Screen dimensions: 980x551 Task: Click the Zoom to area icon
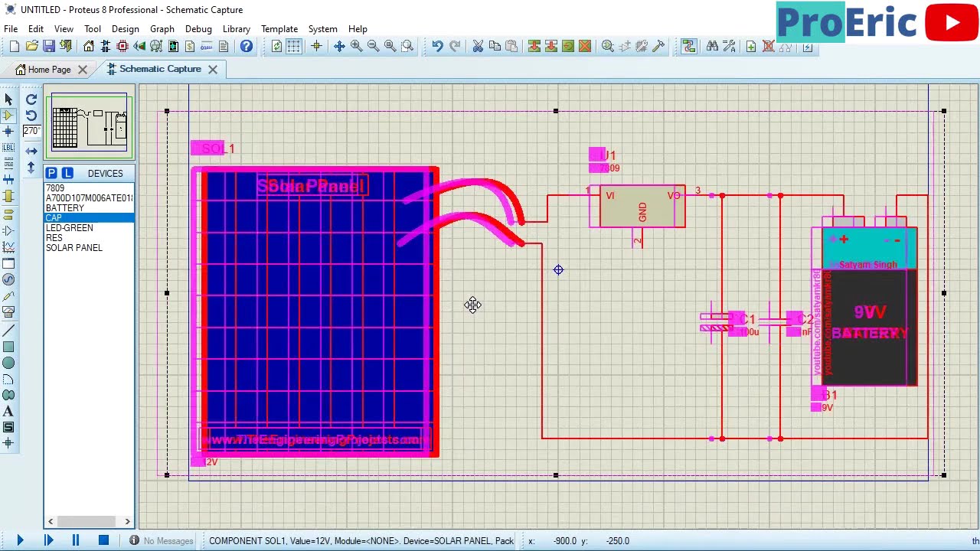(407, 47)
